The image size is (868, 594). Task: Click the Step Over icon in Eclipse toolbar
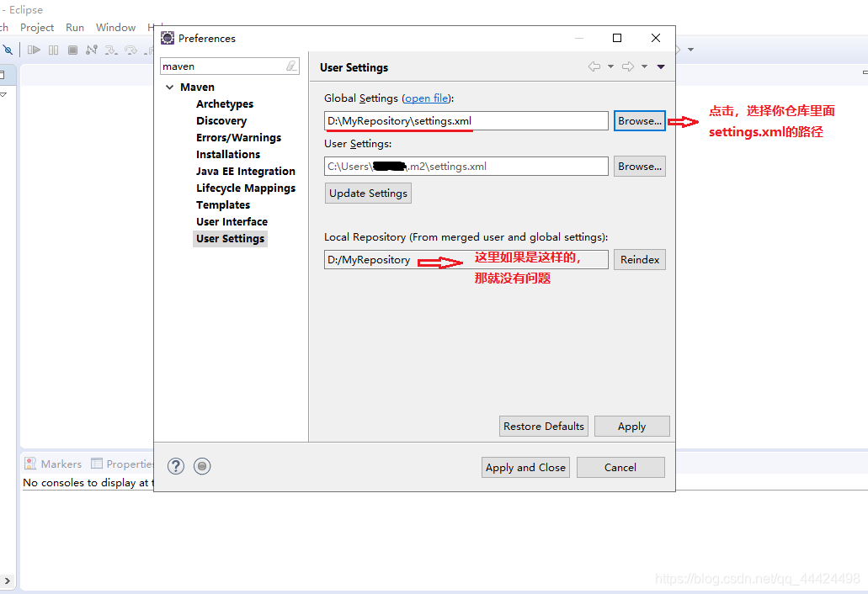(130, 50)
